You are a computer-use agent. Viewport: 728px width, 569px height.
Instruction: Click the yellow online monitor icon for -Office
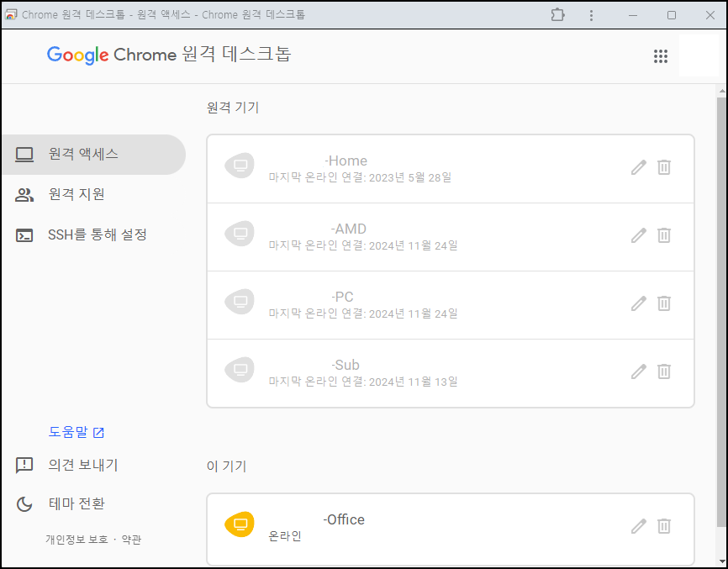pos(240,524)
